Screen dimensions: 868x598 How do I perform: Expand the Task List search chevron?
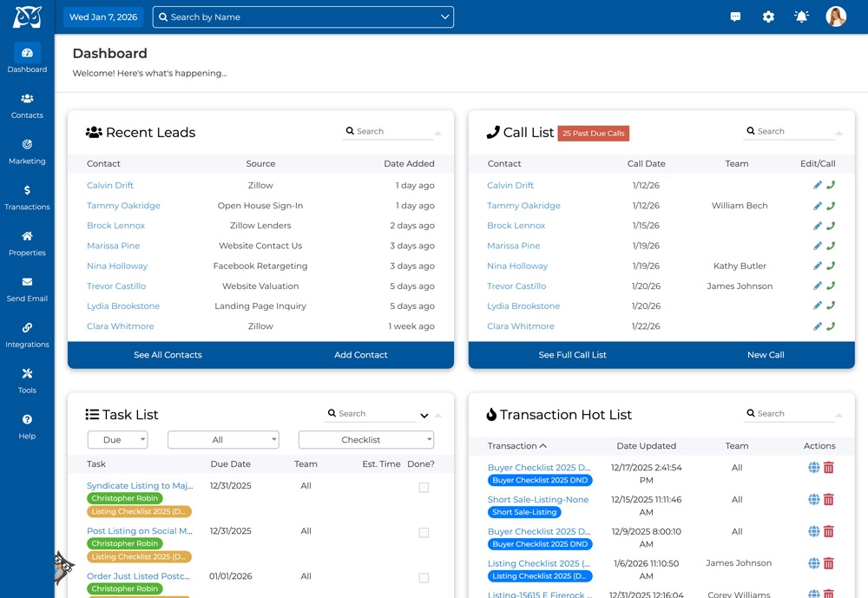[424, 415]
